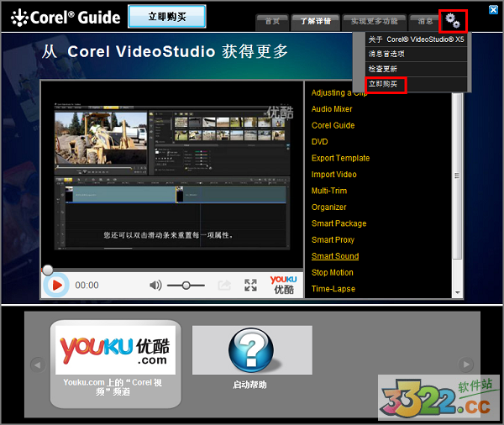This screenshot has width=504, height=425.
Task: Close the Corel Guide window
Action: [x=493, y=9]
